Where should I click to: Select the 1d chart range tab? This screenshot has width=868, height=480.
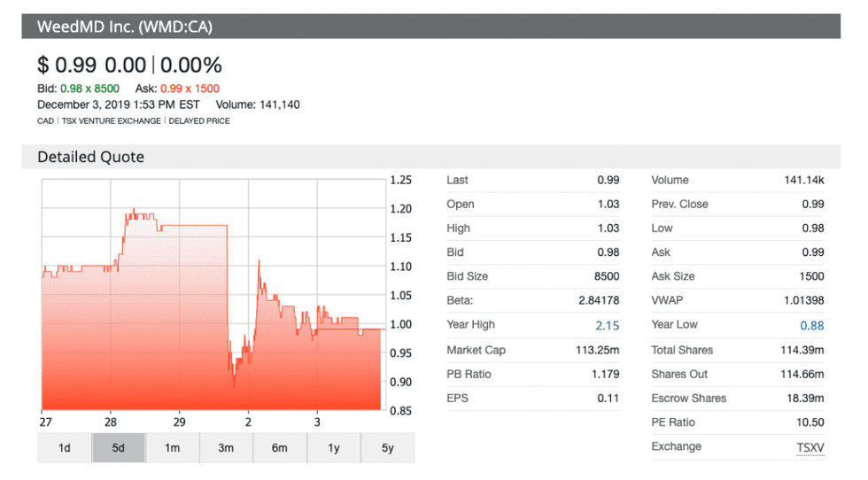[x=65, y=448]
